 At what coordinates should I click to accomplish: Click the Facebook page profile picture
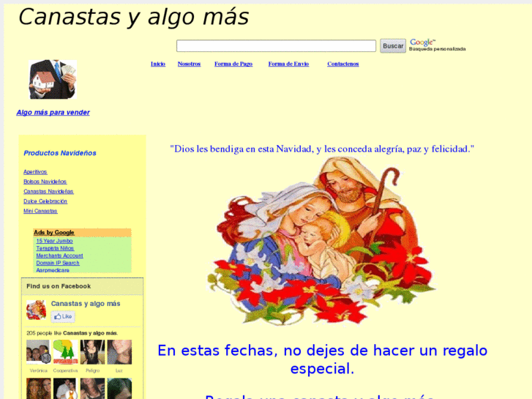37,310
